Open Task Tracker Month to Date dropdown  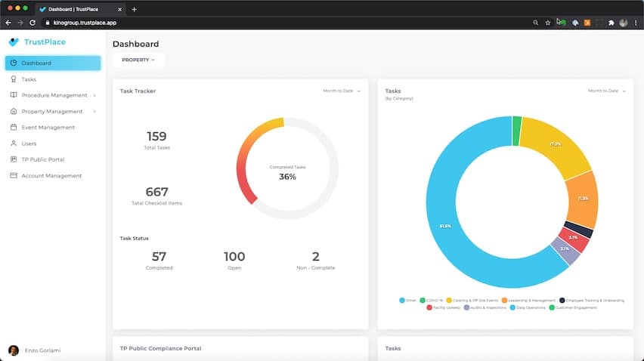point(342,91)
